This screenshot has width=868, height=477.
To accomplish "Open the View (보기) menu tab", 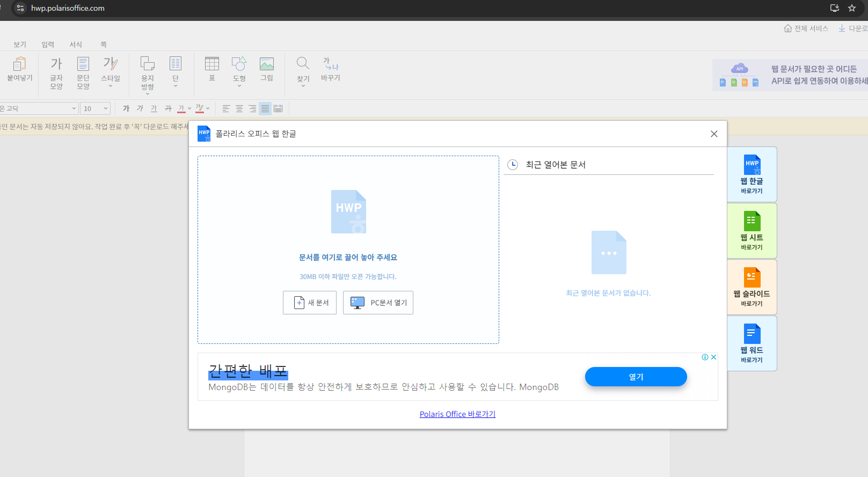I will tap(20, 45).
